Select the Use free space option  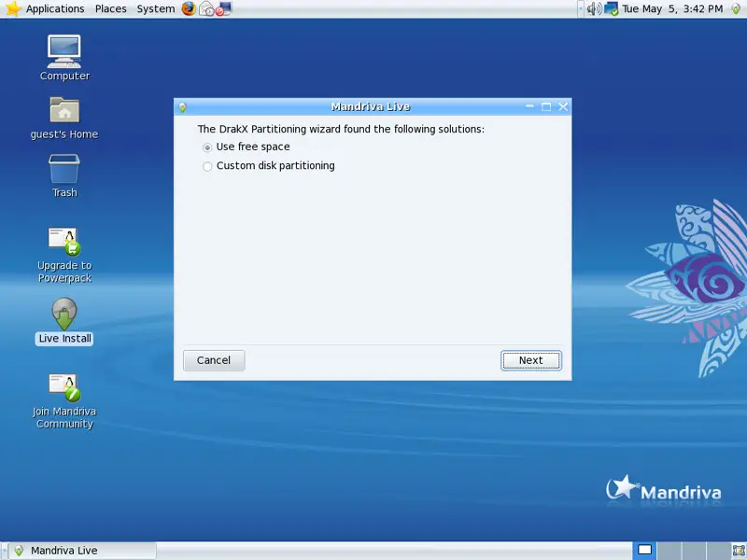pyautogui.click(x=247, y=147)
